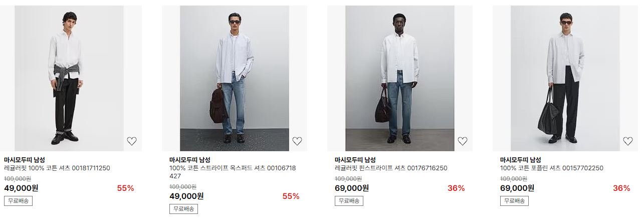644x220 pixels.
Task: Click 마시모두띠 남성 brand above 핀스트라이프 셔츠
Action: coord(355,160)
